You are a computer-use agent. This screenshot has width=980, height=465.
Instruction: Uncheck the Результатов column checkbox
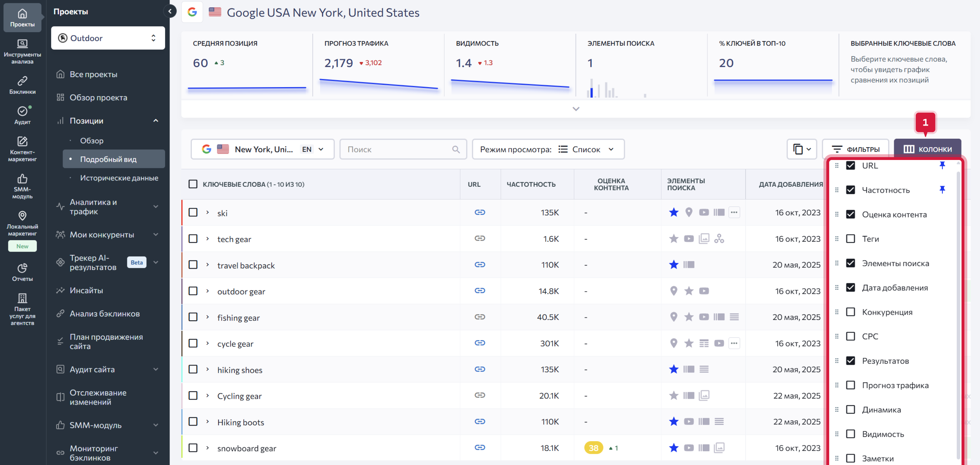(x=850, y=360)
